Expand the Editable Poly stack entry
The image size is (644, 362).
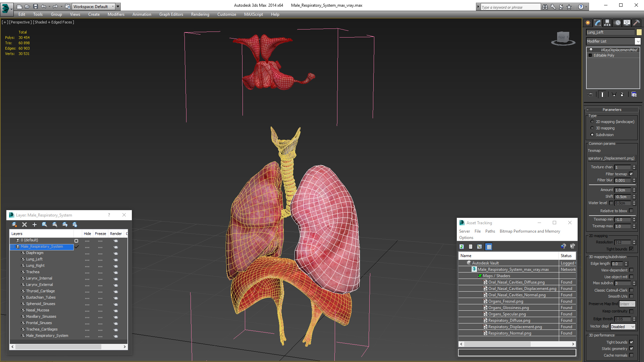(590, 55)
